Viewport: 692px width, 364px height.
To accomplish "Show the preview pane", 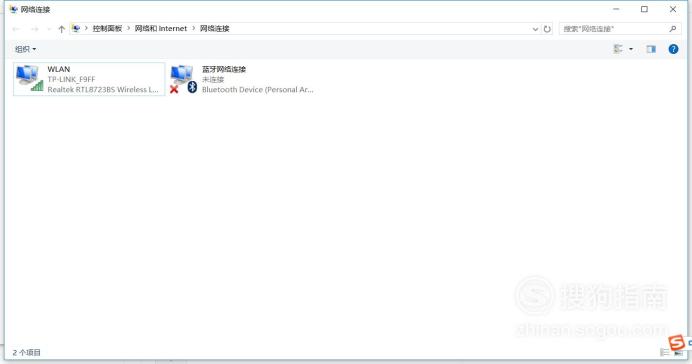I will coord(651,49).
